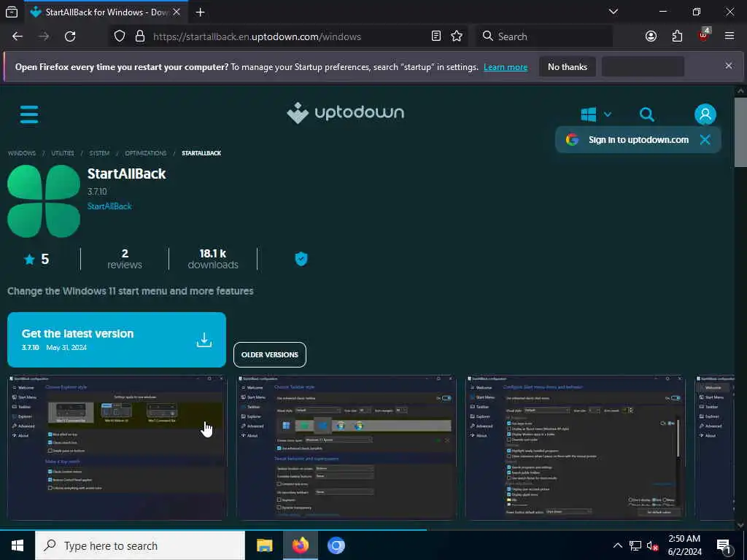Click the network tray icon

tap(635, 545)
